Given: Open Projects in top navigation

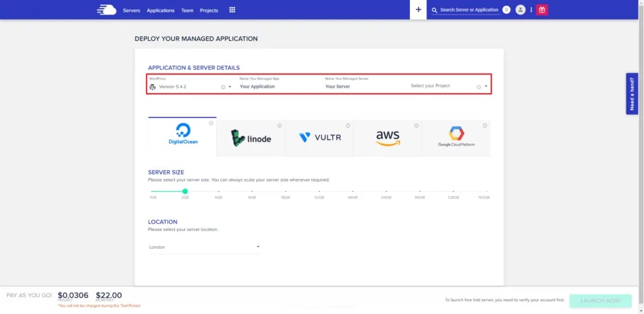Looking at the screenshot, I should 209,10.
